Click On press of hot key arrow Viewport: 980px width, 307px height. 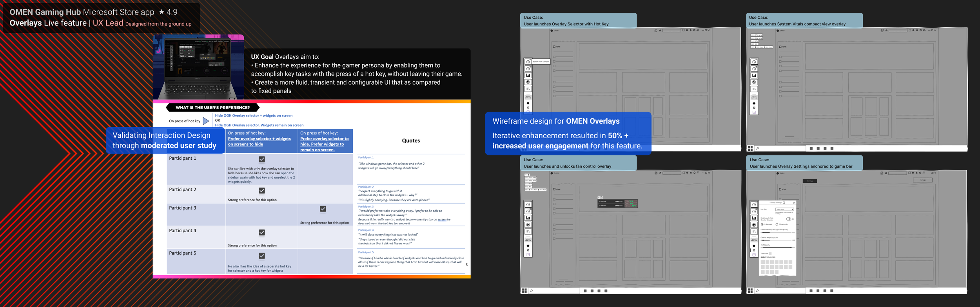[x=206, y=121]
